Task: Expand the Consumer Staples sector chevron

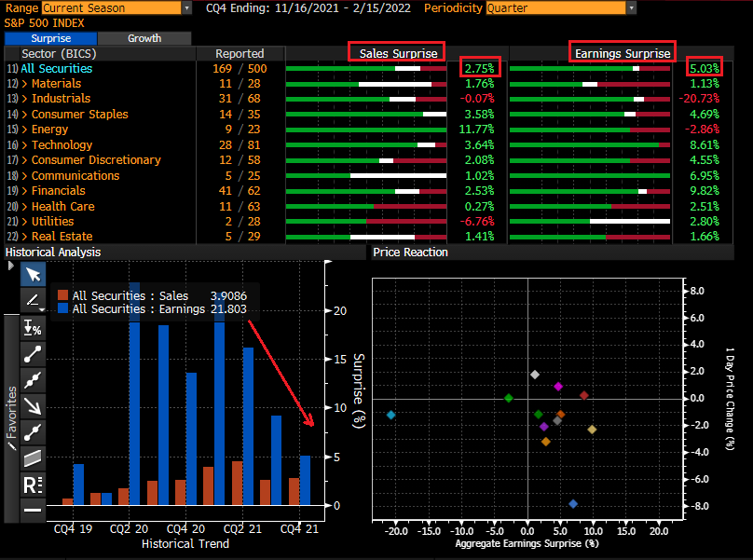Action: (24, 115)
